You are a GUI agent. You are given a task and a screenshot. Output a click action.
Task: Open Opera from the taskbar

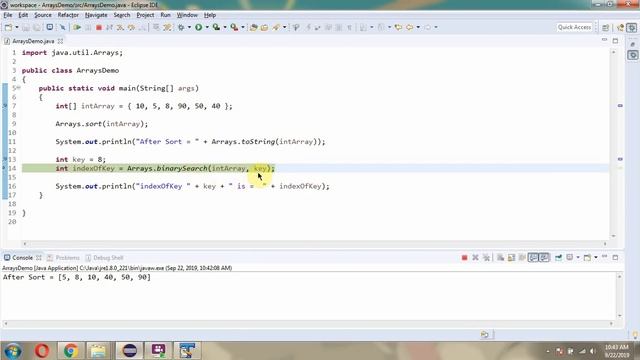coord(42,351)
